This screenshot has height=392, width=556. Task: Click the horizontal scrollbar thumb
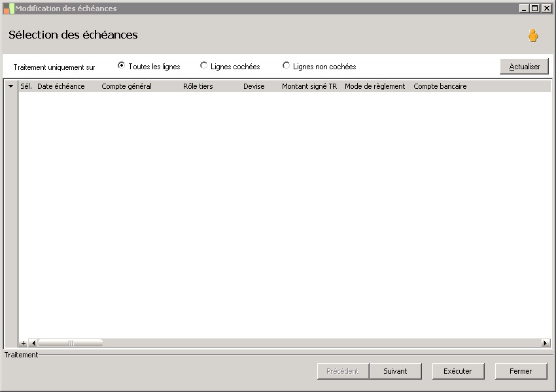(x=71, y=343)
